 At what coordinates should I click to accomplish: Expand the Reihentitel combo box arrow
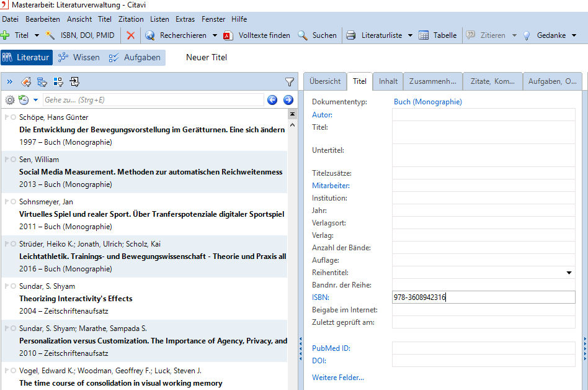click(569, 273)
